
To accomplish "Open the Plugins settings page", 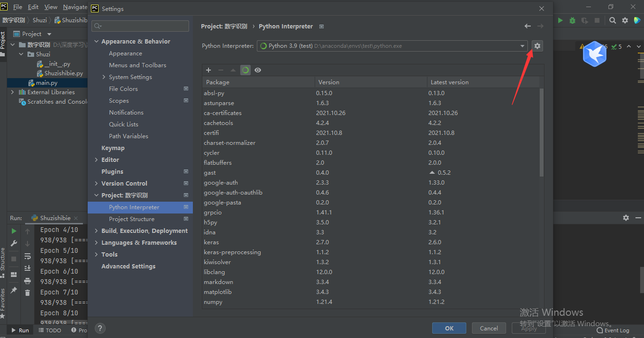I will [112, 172].
